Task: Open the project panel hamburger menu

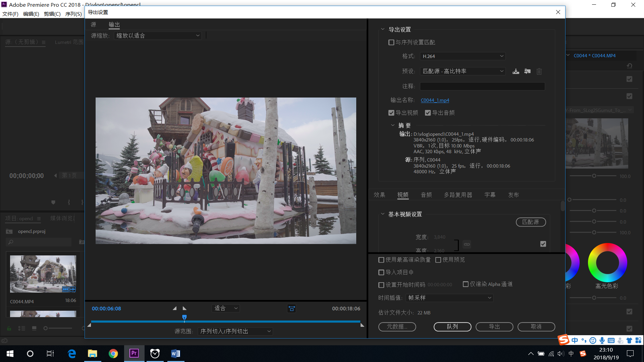Action: tap(39, 219)
